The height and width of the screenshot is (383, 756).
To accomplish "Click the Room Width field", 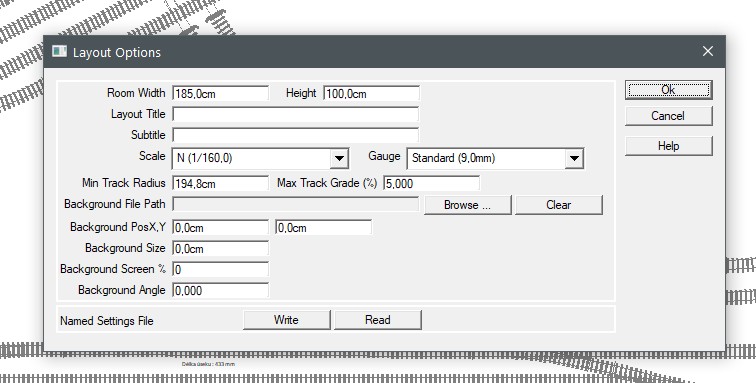I will click(x=220, y=94).
